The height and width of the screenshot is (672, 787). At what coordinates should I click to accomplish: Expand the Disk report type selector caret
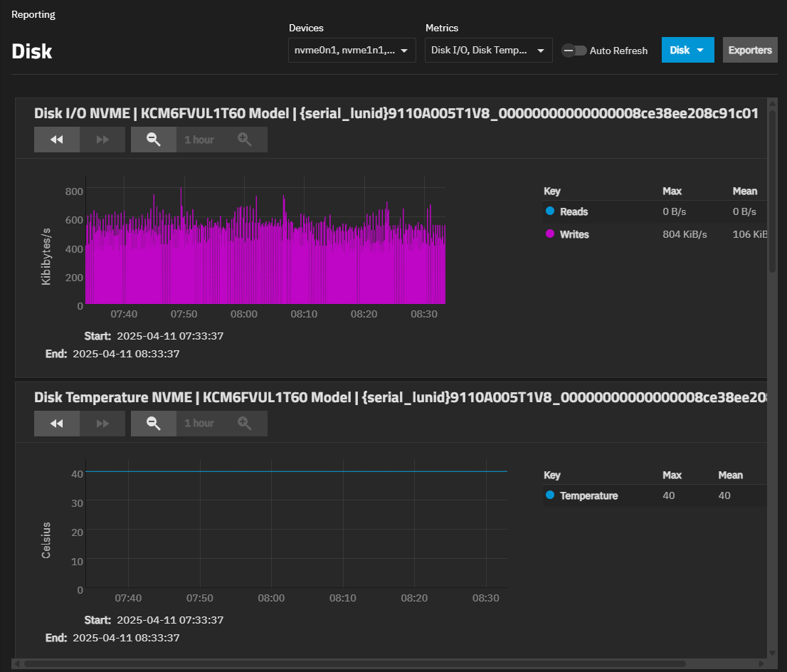(699, 51)
